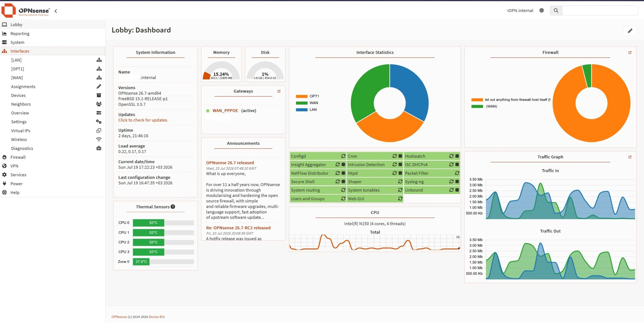Screen dimensions: 644x323
Task: Click the pencil icon beside Assignments
Action: point(99,87)
